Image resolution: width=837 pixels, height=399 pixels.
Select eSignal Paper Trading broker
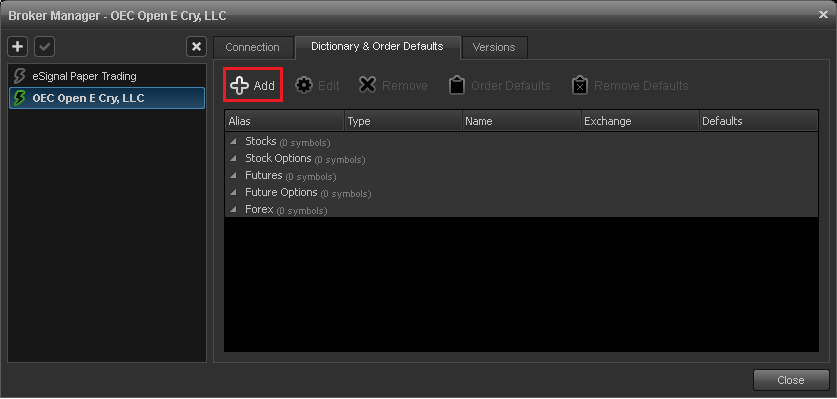pos(107,76)
